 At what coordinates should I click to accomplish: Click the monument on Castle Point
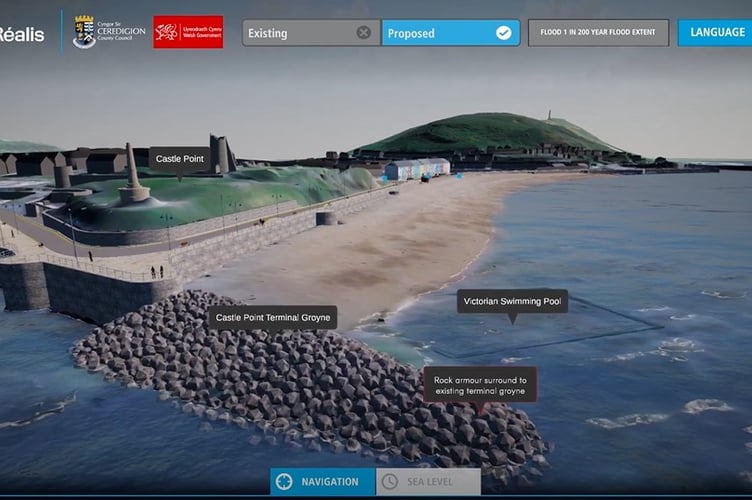coord(133,174)
